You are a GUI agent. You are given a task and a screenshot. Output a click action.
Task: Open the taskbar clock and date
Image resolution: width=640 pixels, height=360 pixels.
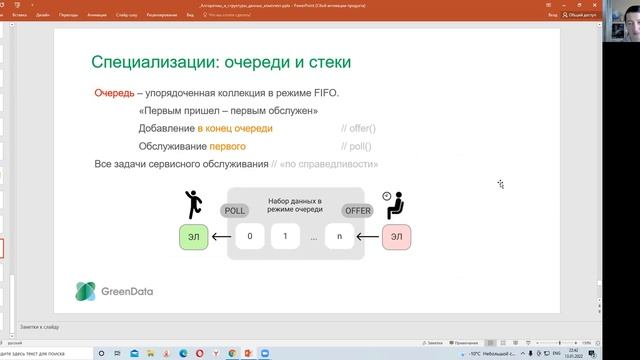[573, 353]
